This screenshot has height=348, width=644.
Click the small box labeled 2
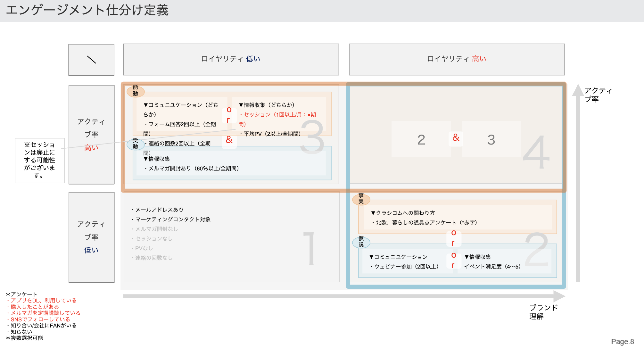[421, 139]
